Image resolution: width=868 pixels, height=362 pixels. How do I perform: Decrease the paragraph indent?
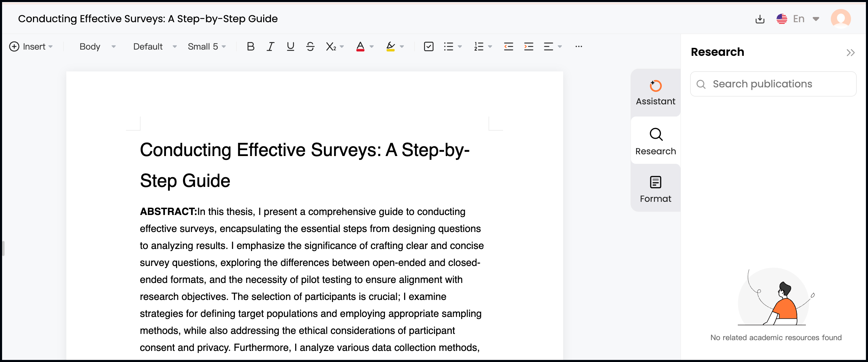pyautogui.click(x=508, y=46)
